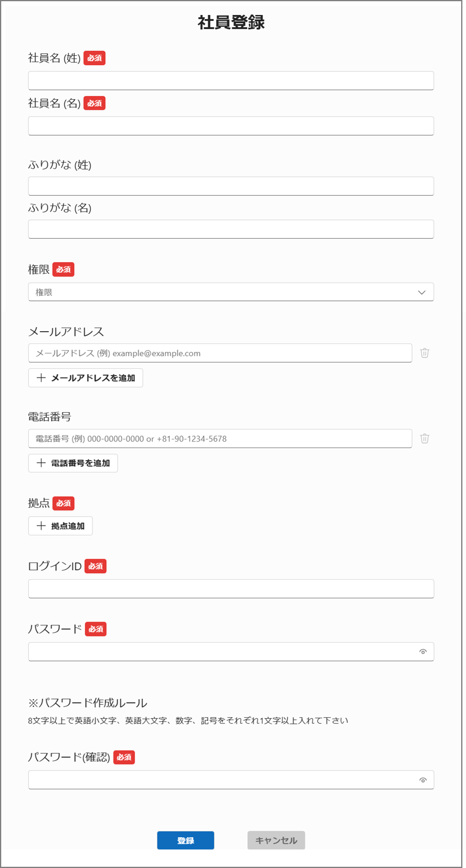Viewport: 466px width, 868px height.
Task: Toggle visibility eye in パスワード(確認) field
Action: pos(423,780)
